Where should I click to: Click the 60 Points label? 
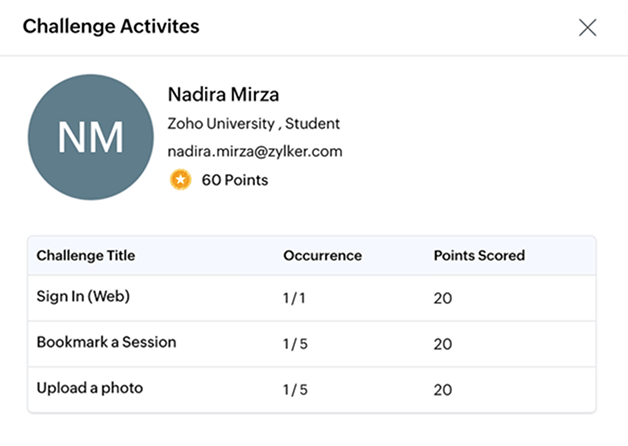pyautogui.click(x=235, y=180)
